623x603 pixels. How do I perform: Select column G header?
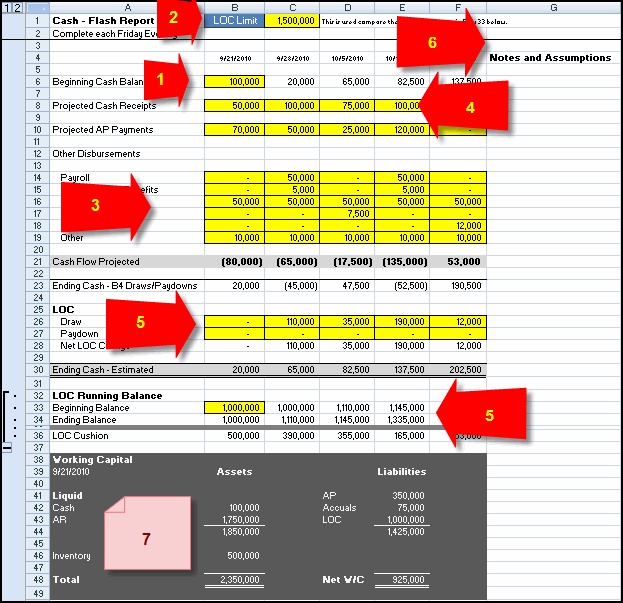point(552,7)
